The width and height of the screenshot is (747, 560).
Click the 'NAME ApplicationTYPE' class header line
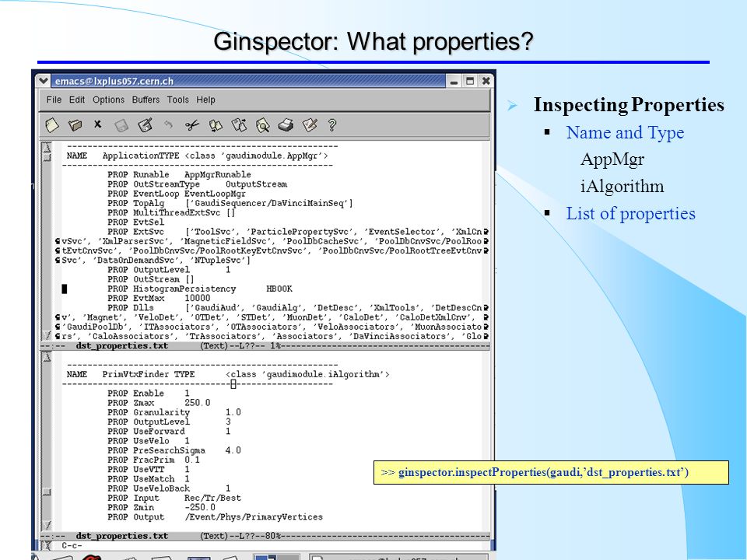click(x=197, y=156)
